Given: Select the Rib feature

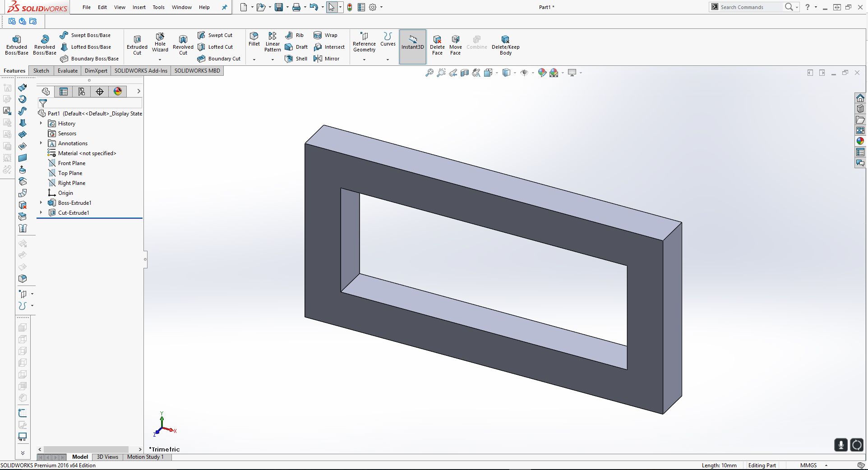Looking at the screenshot, I should click(x=294, y=35).
